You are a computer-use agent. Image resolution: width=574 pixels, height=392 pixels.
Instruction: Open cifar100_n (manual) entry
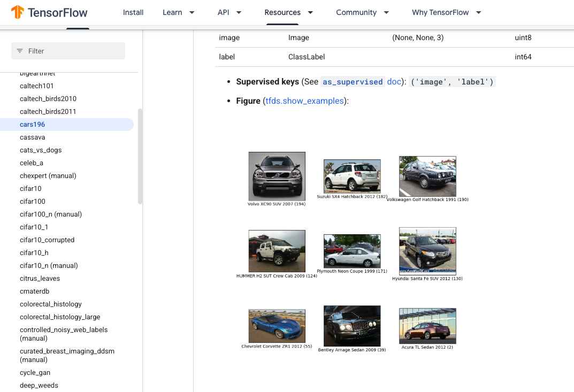[50, 214]
